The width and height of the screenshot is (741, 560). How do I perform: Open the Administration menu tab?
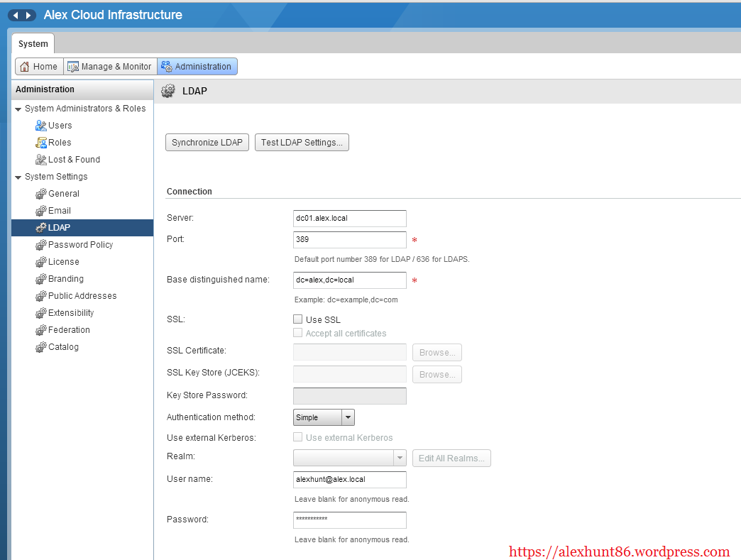(197, 67)
